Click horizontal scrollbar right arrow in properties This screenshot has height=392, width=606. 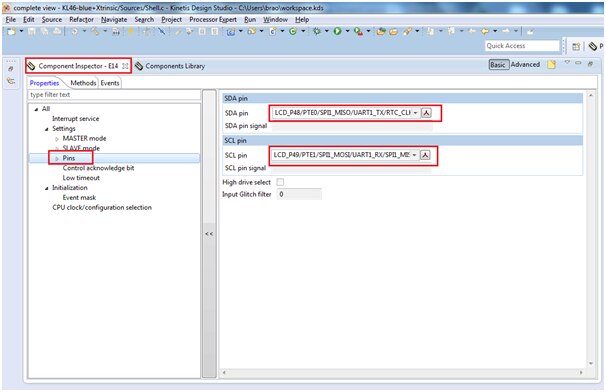(x=581, y=373)
